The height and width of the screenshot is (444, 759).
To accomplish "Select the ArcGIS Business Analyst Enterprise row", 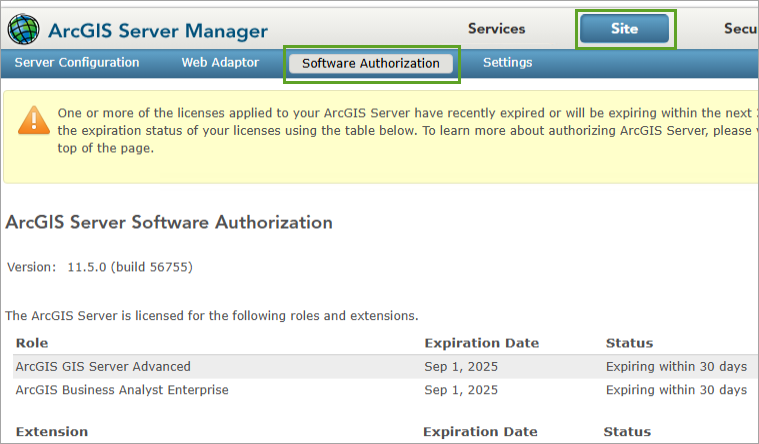I will point(385,390).
